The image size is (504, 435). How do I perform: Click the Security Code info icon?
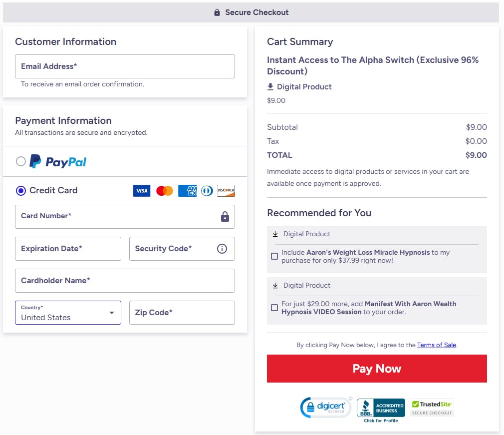pyautogui.click(x=222, y=248)
